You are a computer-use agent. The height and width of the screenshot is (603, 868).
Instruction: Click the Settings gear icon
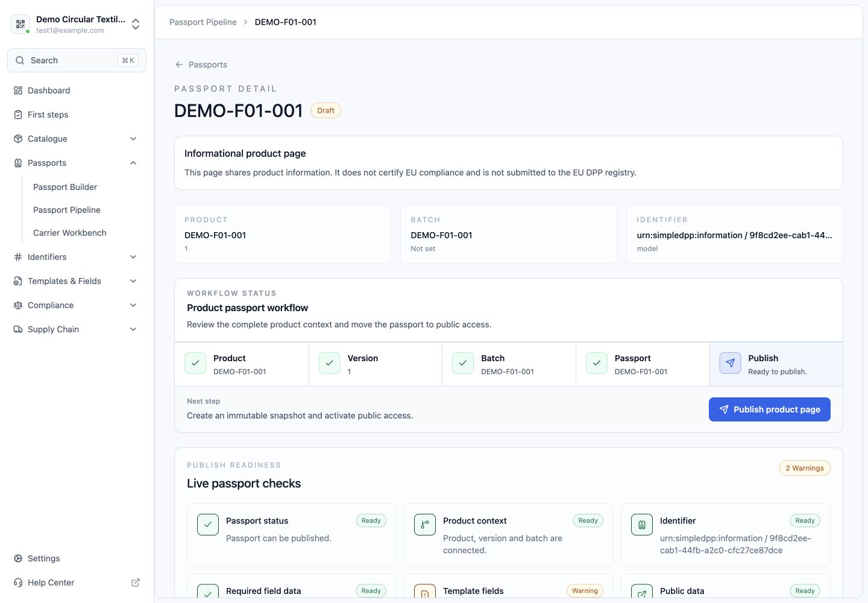[x=18, y=558]
